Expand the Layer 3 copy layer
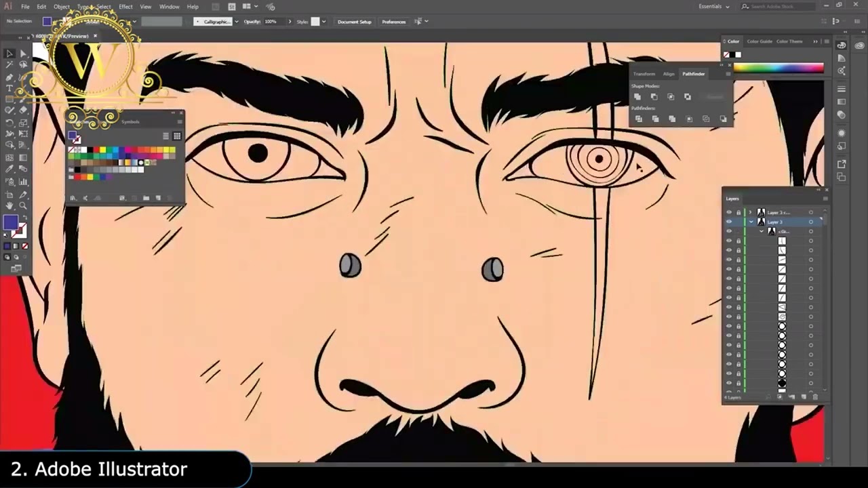The width and height of the screenshot is (868, 488). (751, 212)
